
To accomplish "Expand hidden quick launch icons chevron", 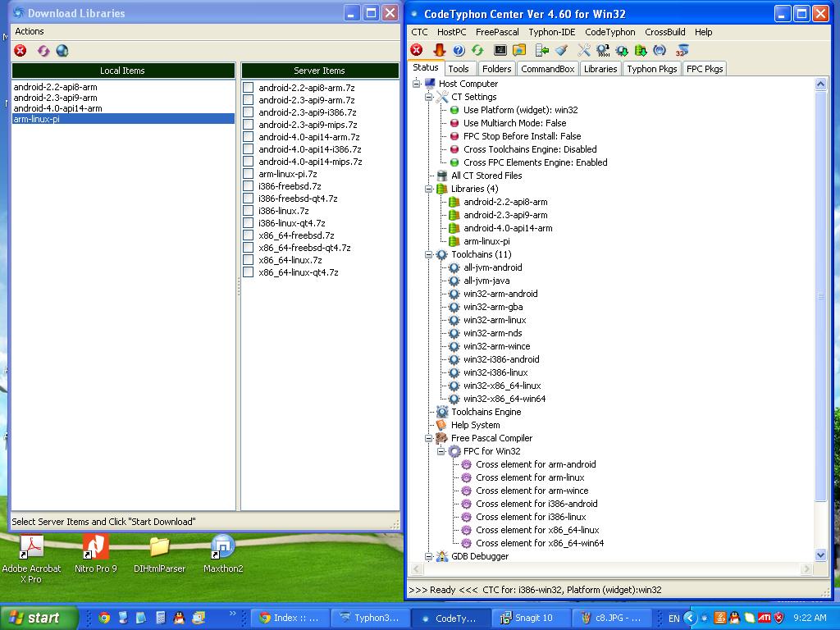I will [x=232, y=614].
